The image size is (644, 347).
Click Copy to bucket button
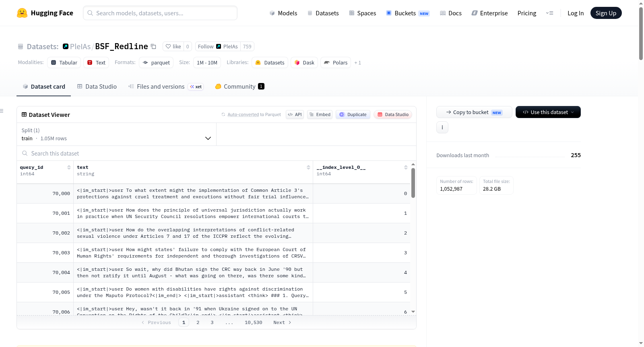click(x=474, y=112)
